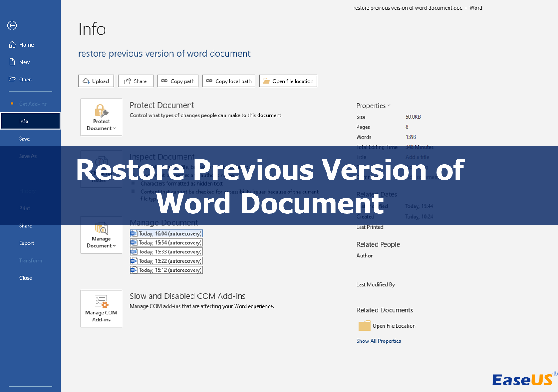This screenshot has width=558, height=392.
Task: Select the Info tab in sidebar
Action: click(x=31, y=121)
